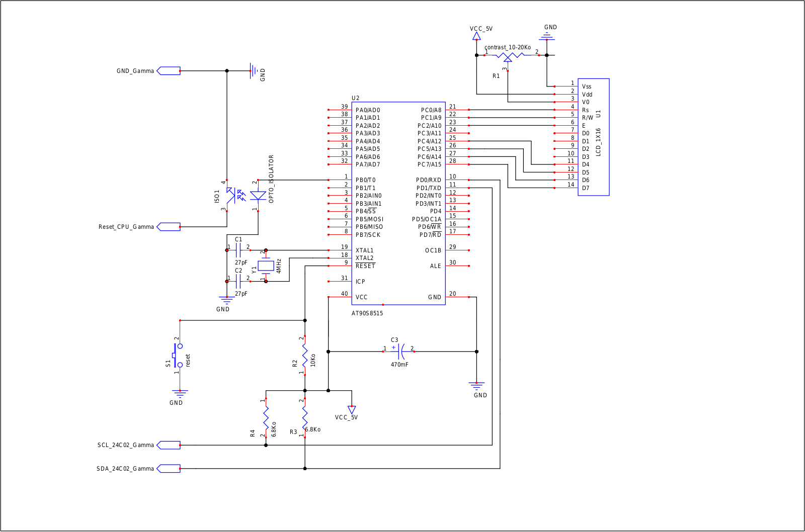
Task: Select the Reset_CPU_Gamma port connector symbol
Action: pos(169,227)
